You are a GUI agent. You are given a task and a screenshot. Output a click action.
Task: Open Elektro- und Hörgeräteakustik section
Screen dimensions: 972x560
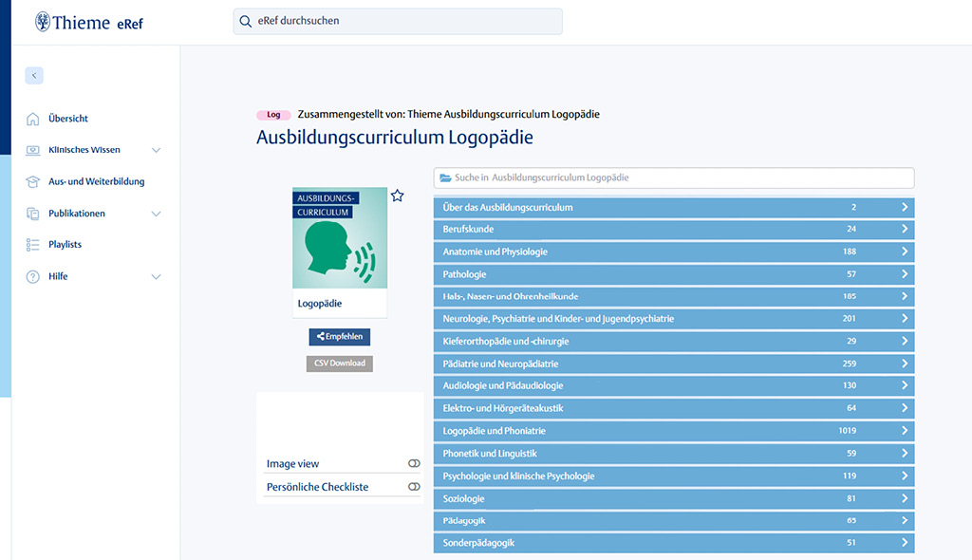[x=674, y=407]
